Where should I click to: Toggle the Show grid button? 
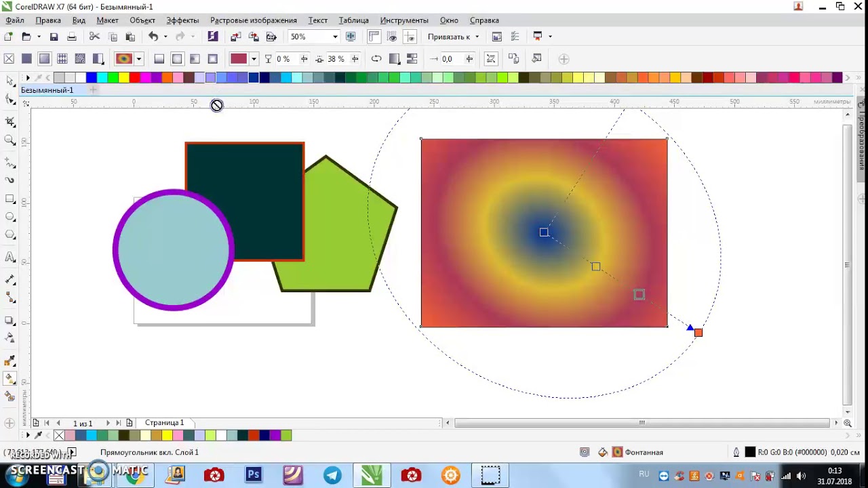pos(392,37)
